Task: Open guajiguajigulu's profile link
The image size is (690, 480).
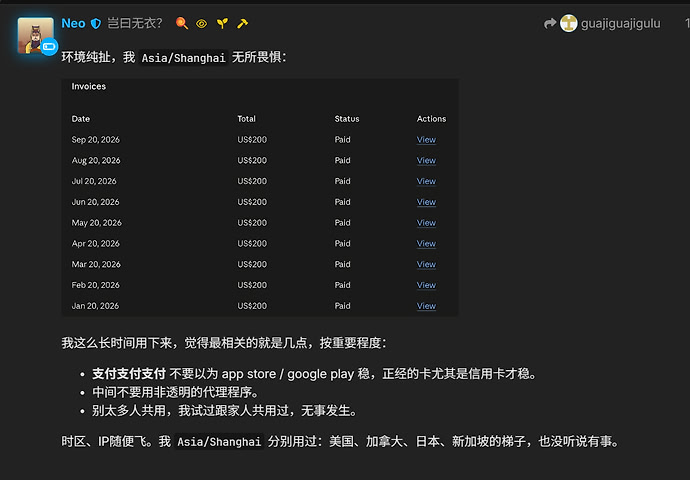Action: 620,24
